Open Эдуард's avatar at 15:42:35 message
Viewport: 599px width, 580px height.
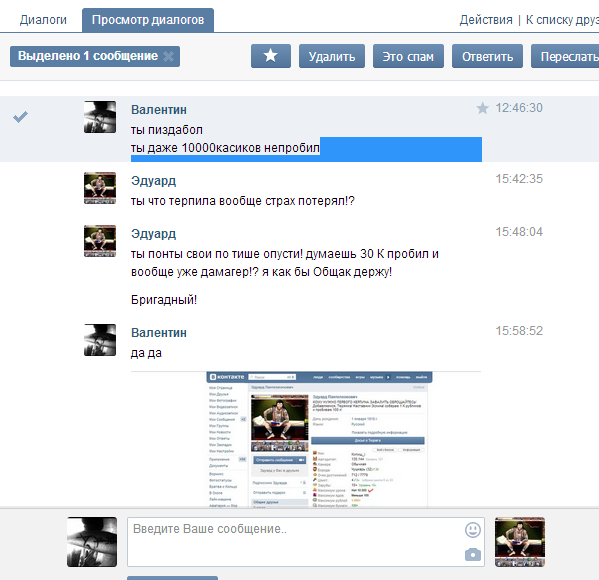100,188
